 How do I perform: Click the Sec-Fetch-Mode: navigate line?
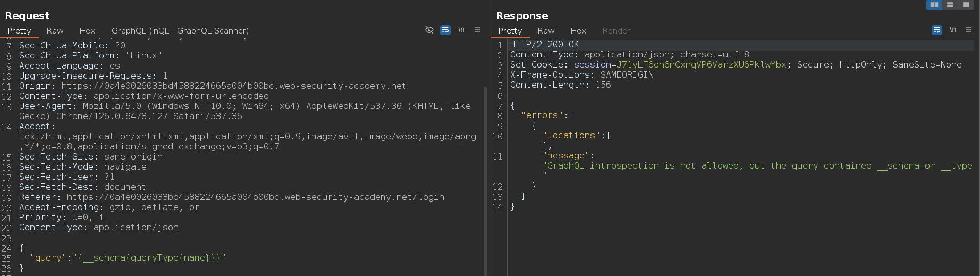(x=83, y=167)
